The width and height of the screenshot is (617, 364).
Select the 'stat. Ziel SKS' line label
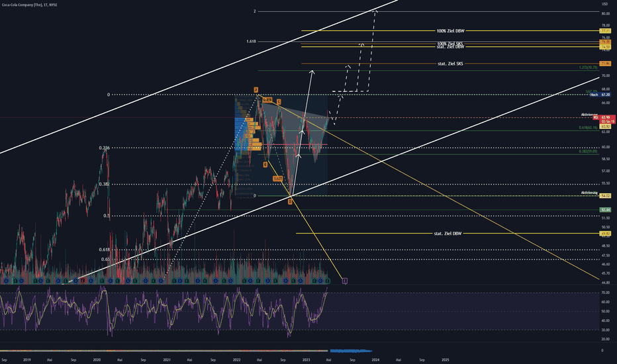pos(451,64)
